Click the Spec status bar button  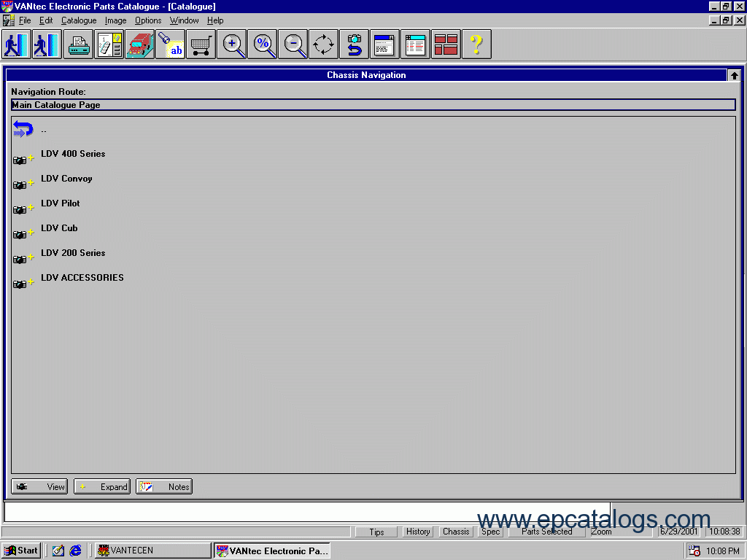tap(490, 532)
